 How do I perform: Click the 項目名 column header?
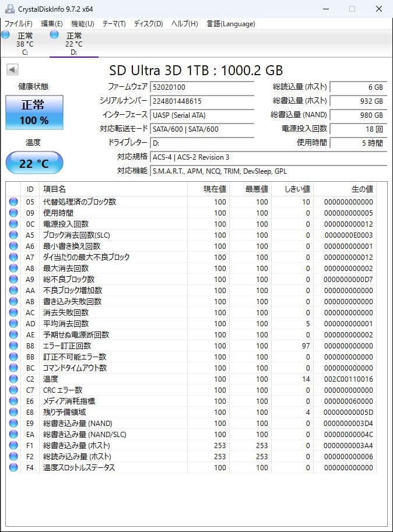(113, 189)
